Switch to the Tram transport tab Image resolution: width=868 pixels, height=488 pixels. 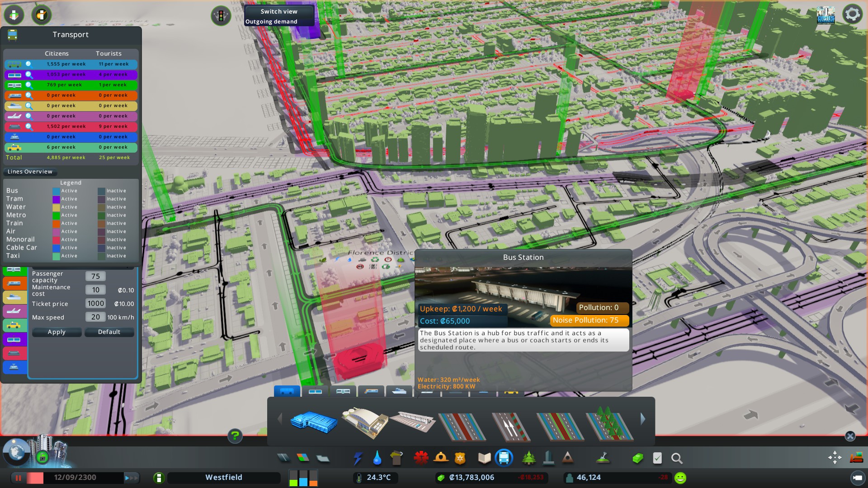point(315,391)
